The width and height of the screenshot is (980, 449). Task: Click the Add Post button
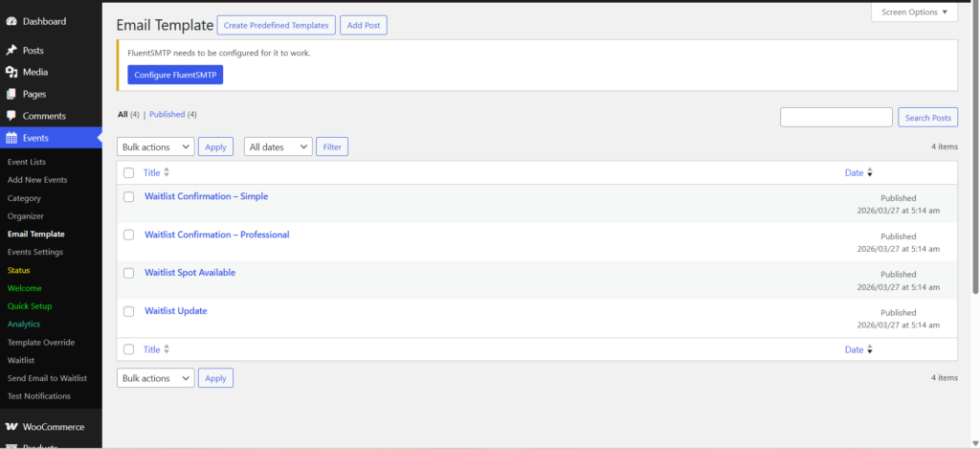tap(364, 25)
